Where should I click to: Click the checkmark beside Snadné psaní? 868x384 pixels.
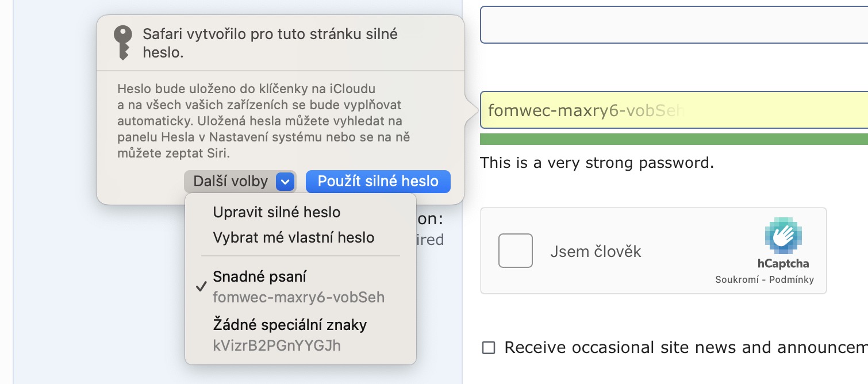tap(201, 287)
